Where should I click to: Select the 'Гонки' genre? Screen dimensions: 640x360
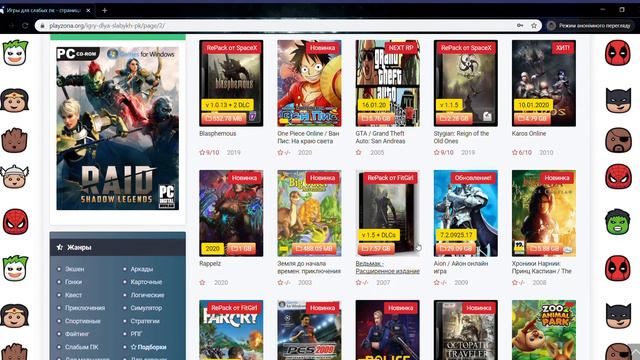[73, 282]
